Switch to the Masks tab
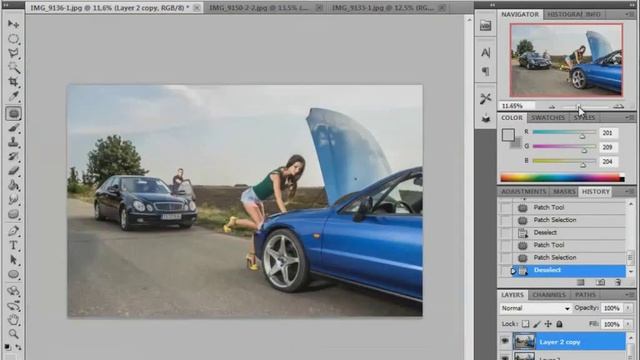The width and height of the screenshot is (640, 360). (x=564, y=191)
